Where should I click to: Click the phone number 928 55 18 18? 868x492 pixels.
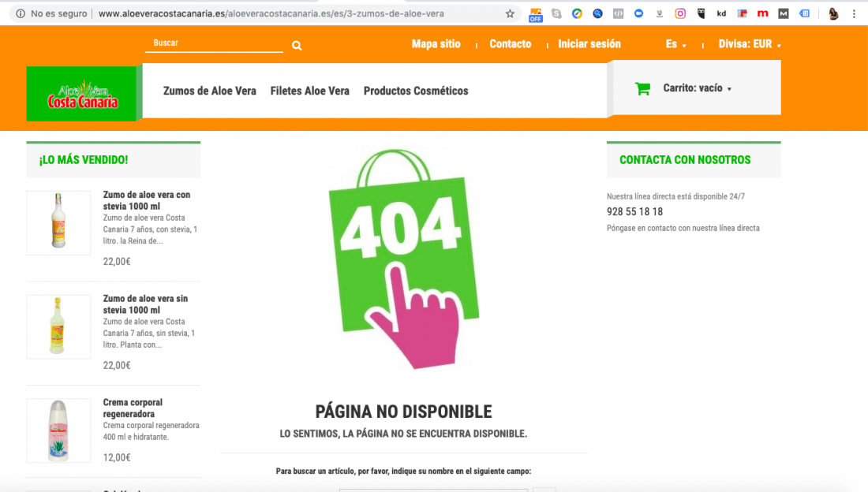pos(634,212)
